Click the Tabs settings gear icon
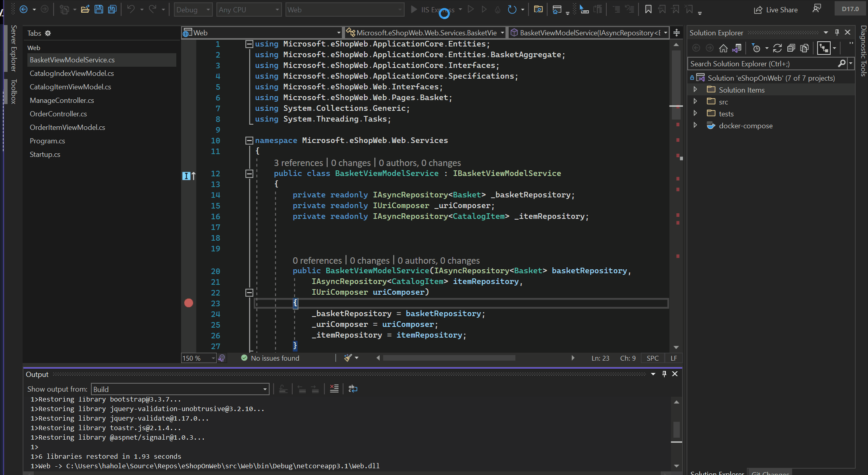Screen dimensions: 868x475 click(x=48, y=33)
